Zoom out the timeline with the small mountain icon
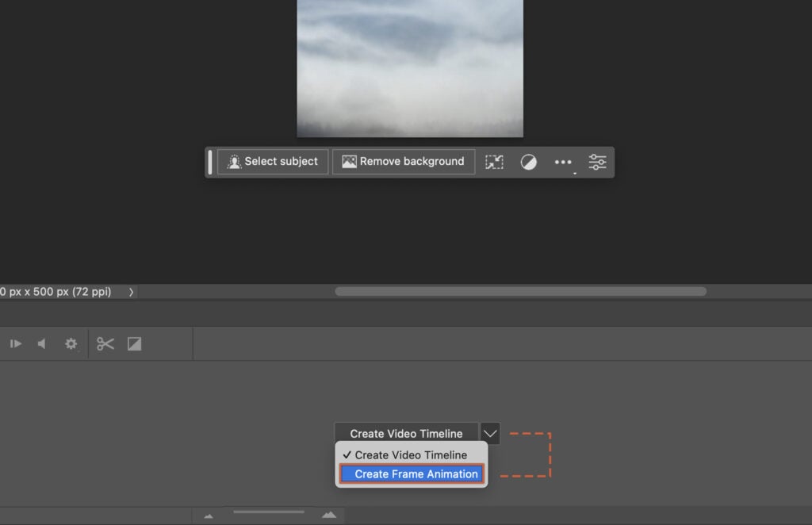This screenshot has width=812, height=525. click(x=209, y=515)
